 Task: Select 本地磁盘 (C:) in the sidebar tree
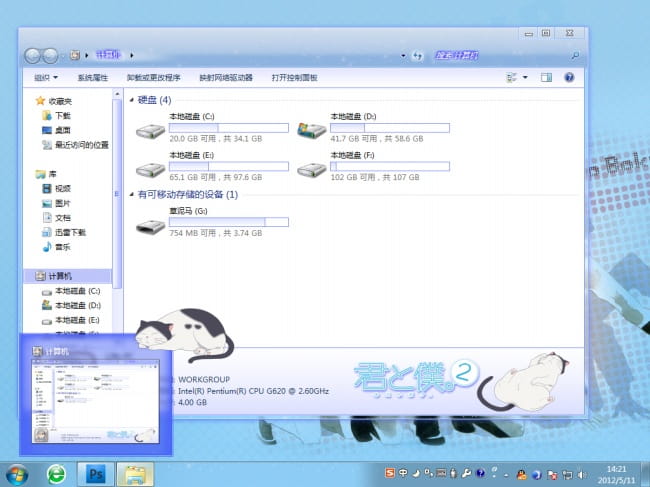(78, 291)
